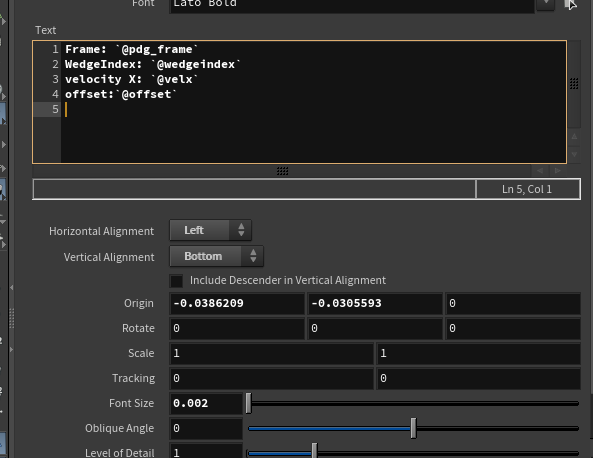The image size is (593, 458).
Task: Click line 3 text velocity X: `@velx`
Action: click(131, 79)
